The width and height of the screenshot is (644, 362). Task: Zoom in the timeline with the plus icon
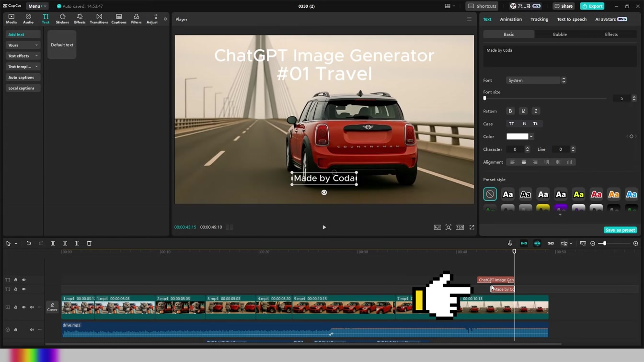(x=635, y=243)
